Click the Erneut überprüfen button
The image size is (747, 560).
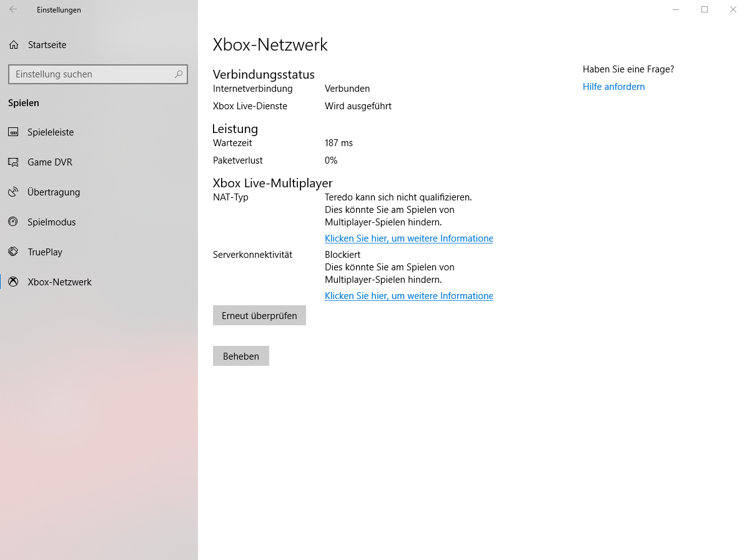coord(259,316)
